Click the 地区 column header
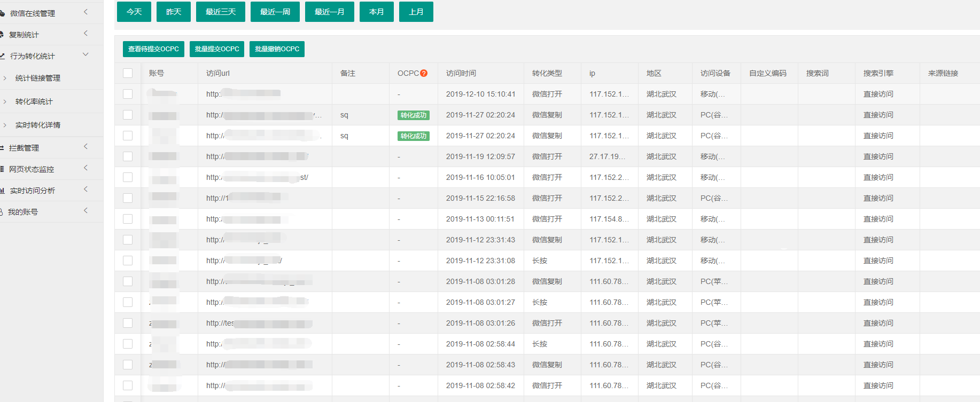The height and width of the screenshot is (402, 980). pyautogui.click(x=654, y=73)
